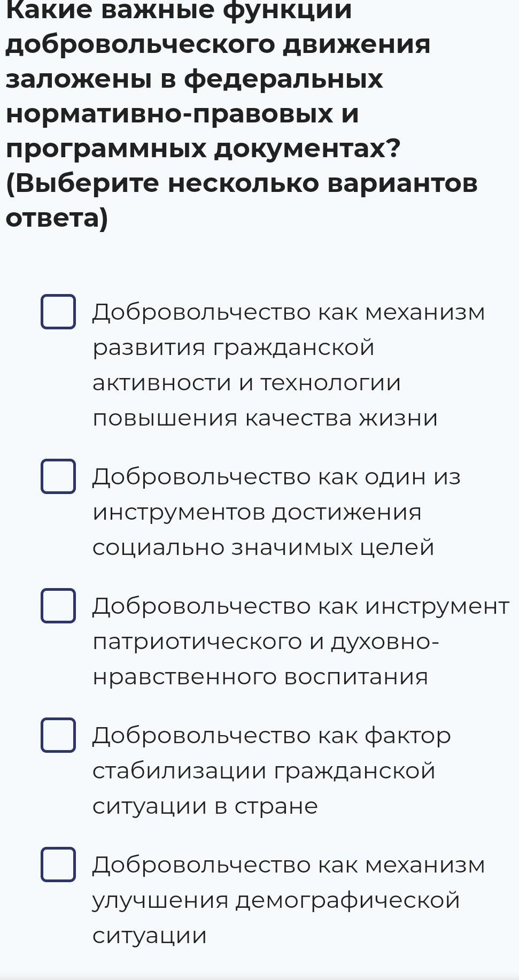Select the 'инструмент патриотического' воспитания checkbox
Image resolution: width=519 pixels, height=980 pixels.
point(58,606)
